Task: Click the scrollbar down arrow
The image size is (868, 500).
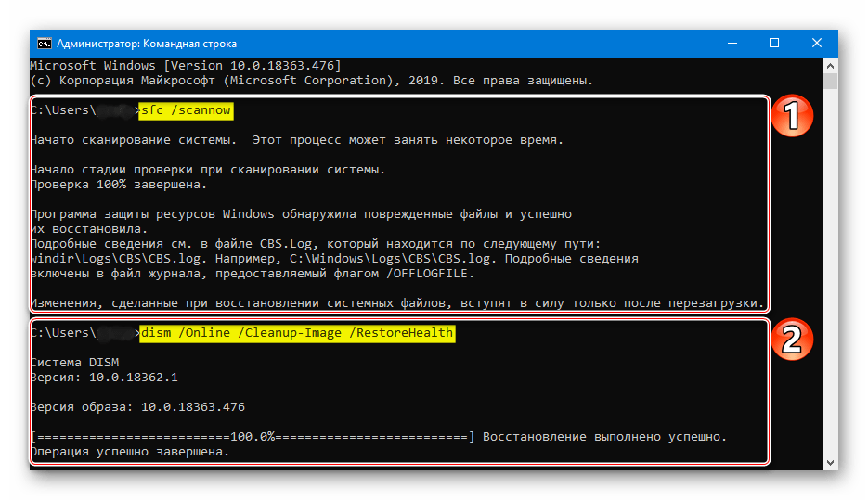Action: pos(831,460)
